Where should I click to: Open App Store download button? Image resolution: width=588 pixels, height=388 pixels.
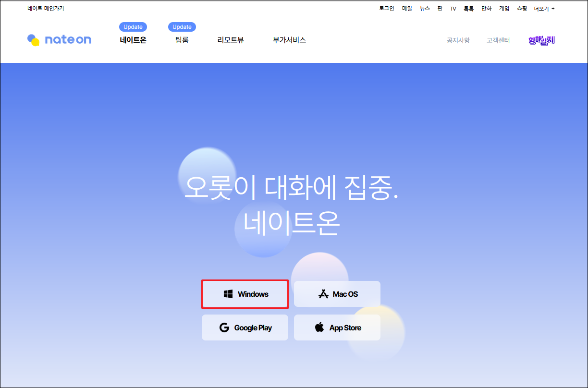coord(337,327)
